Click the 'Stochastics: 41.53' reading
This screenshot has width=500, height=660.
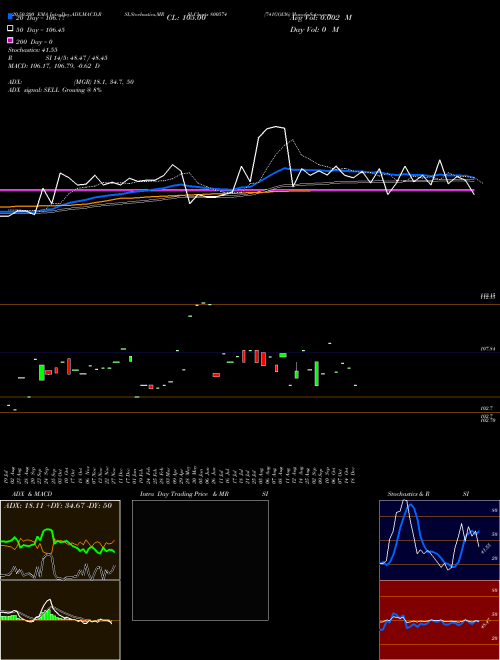[x=32, y=50]
